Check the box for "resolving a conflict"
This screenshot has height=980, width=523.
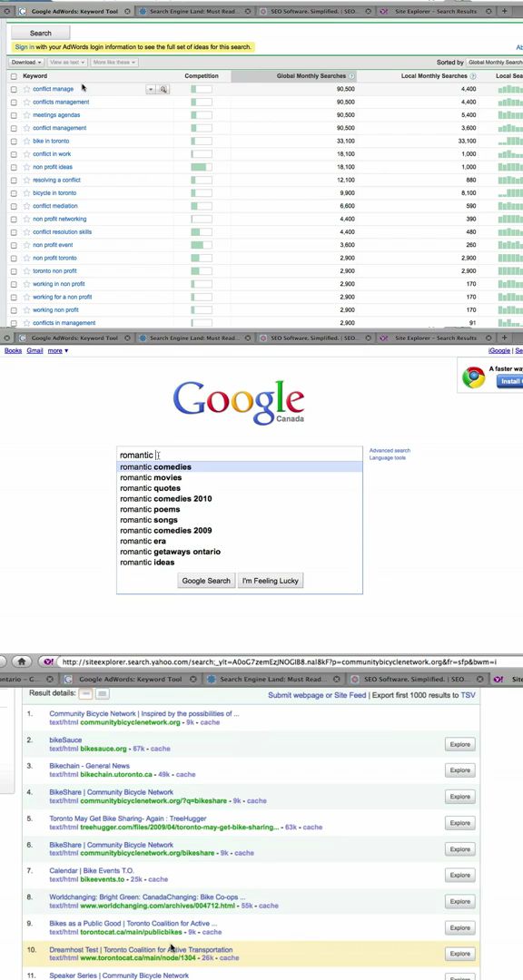pos(14,181)
